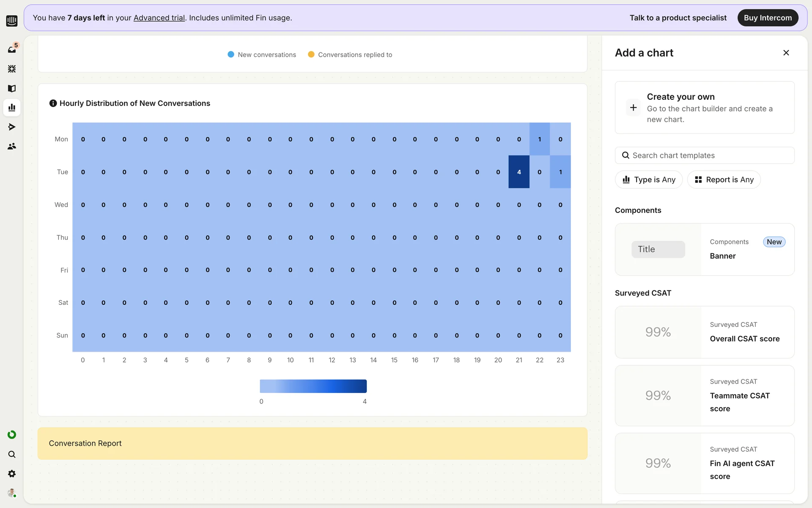The width and height of the screenshot is (812, 508).
Task: Toggle New conversations legend item
Action: [262, 55]
